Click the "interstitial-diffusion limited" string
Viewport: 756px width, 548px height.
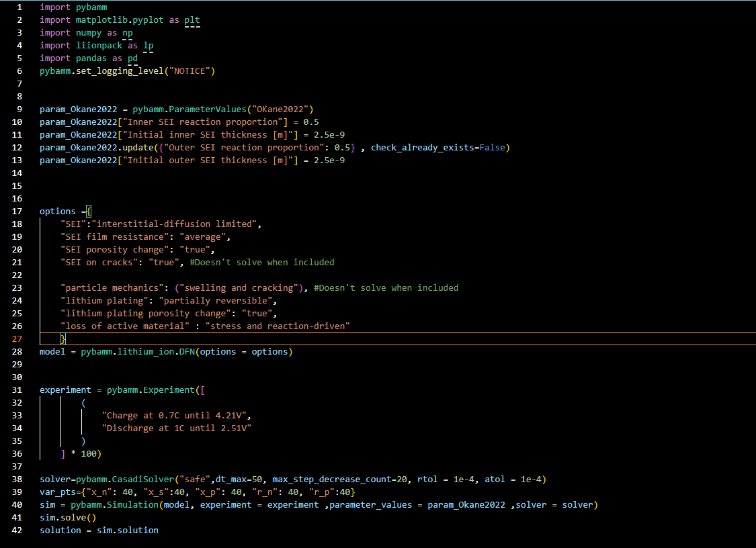click(x=174, y=224)
